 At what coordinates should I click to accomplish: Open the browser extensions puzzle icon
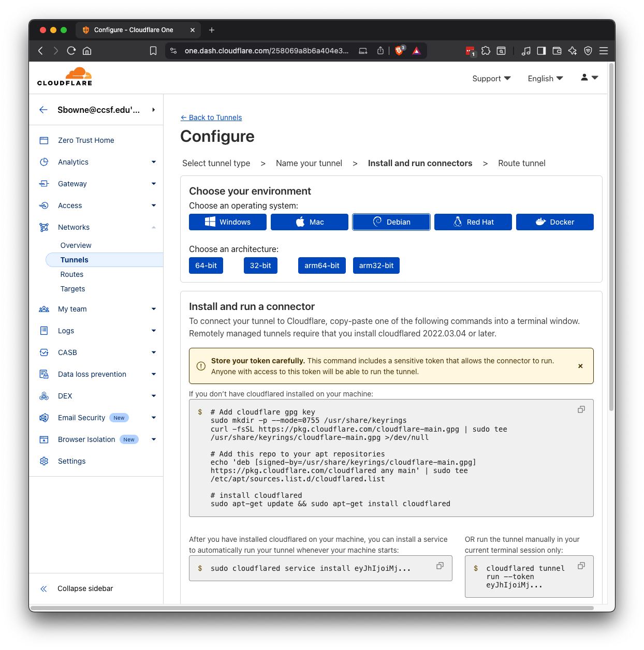tap(486, 51)
